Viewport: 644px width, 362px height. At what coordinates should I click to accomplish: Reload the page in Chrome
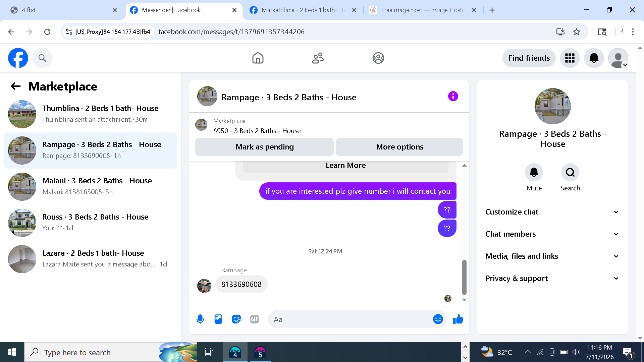(x=47, y=32)
